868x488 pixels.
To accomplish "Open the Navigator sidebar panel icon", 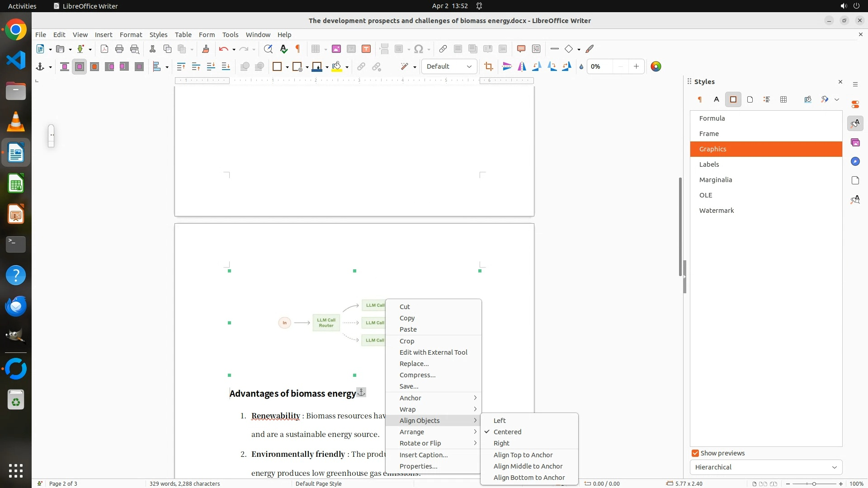I will pos(855,162).
